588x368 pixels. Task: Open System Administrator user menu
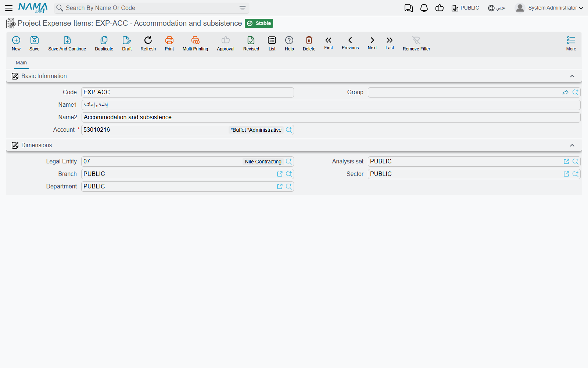549,8
